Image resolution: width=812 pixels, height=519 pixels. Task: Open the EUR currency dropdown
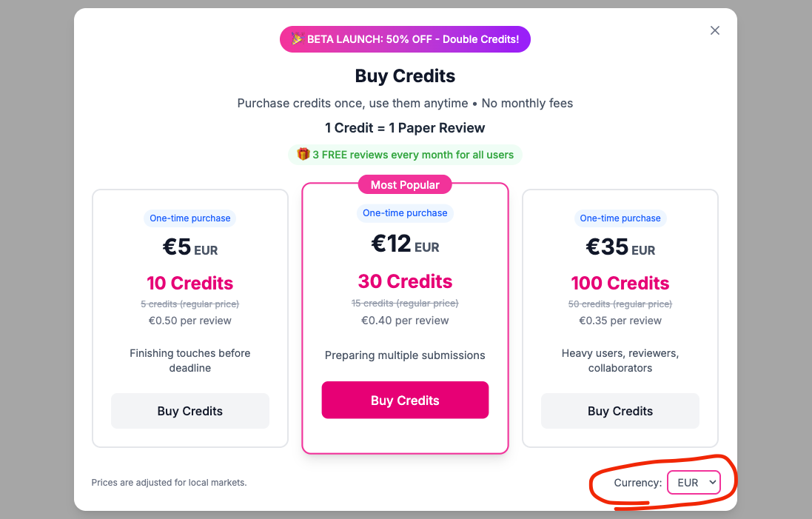[x=693, y=483]
